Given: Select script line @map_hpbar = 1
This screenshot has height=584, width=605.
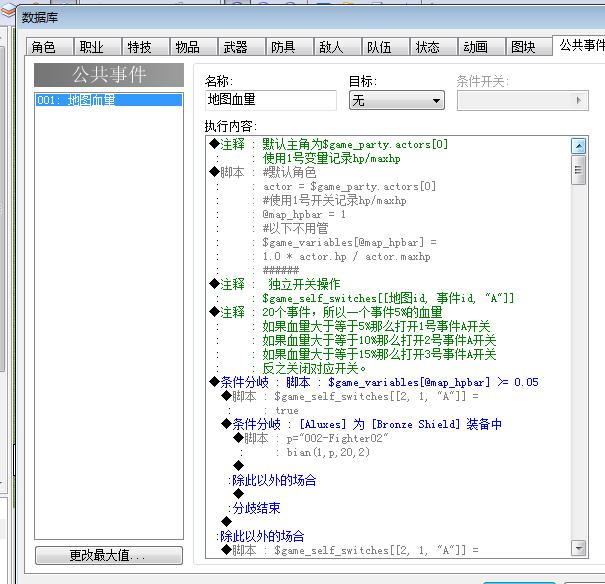Looking at the screenshot, I should [304, 214].
